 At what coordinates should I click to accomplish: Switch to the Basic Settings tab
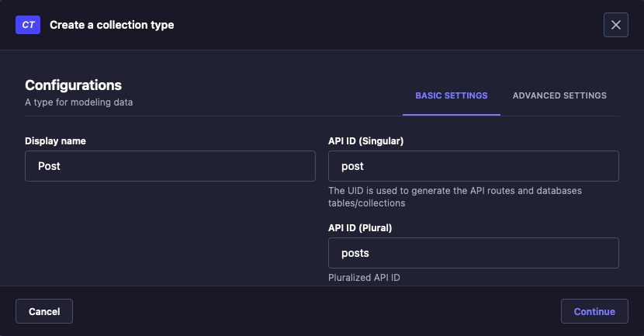(451, 95)
